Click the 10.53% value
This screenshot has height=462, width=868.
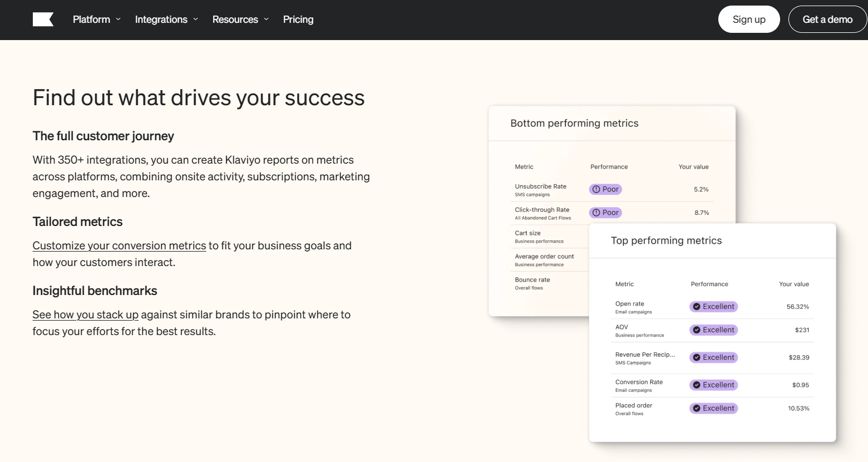pyautogui.click(x=798, y=409)
